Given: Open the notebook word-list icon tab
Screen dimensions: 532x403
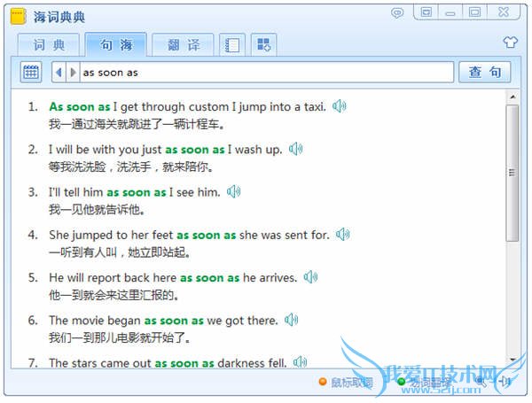Looking at the screenshot, I should (x=232, y=45).
